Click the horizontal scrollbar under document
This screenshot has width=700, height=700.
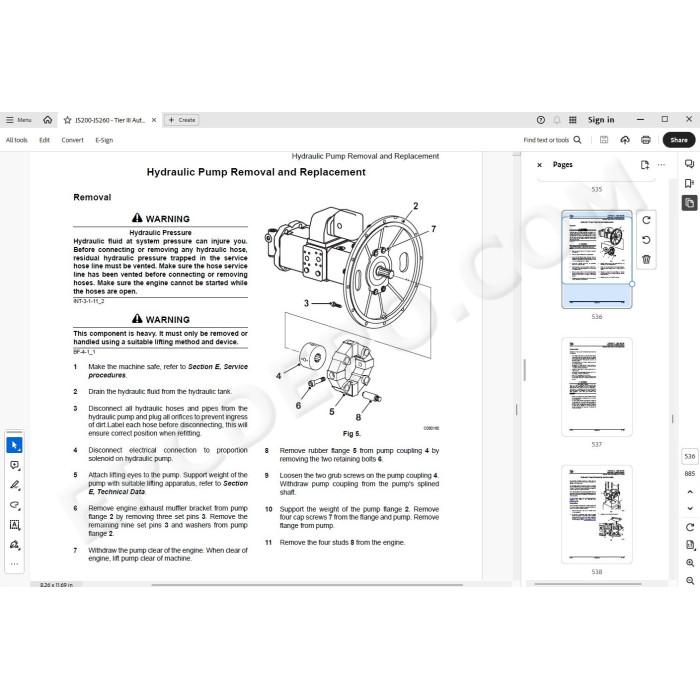pos(307,584)
